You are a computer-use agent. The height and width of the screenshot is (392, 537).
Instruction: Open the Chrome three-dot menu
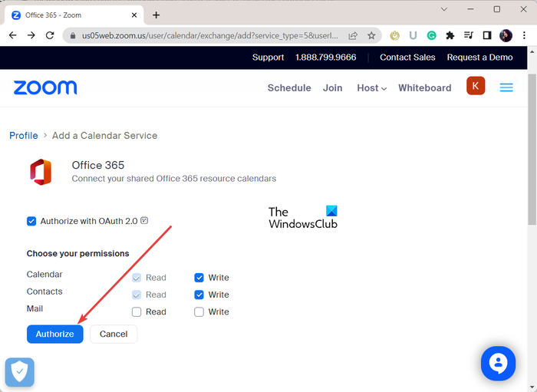coord(524,35)
